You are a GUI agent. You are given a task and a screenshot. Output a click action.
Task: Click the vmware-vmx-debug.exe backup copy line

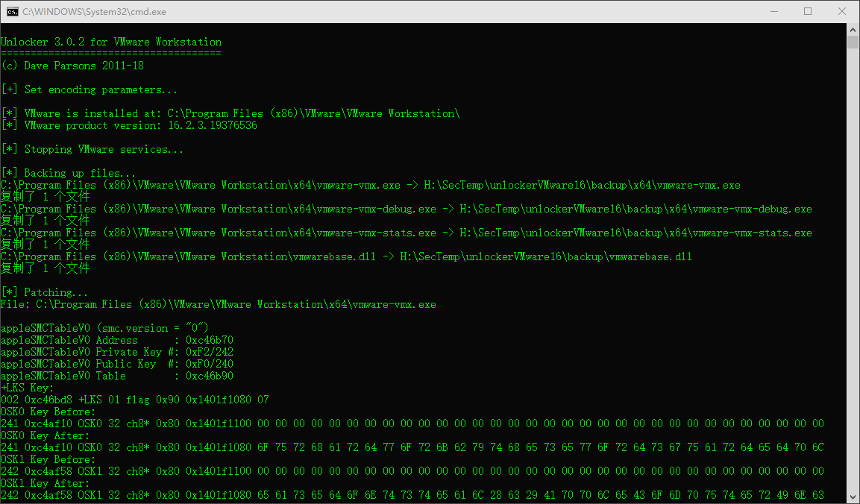click(407, 209)
